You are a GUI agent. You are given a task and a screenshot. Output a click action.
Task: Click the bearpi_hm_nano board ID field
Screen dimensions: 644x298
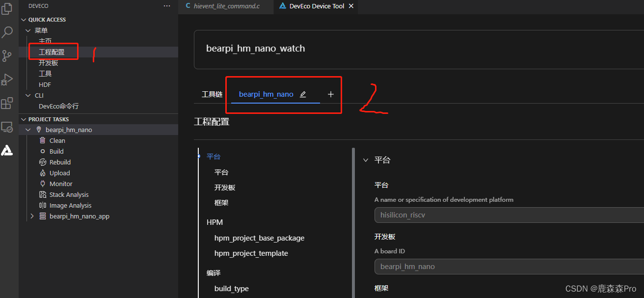pos(509,267)
